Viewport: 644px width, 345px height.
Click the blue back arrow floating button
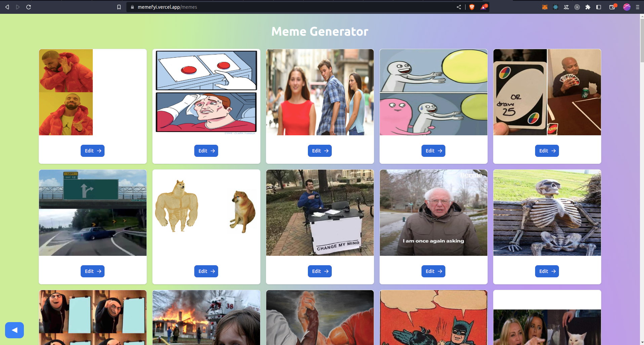14,330
